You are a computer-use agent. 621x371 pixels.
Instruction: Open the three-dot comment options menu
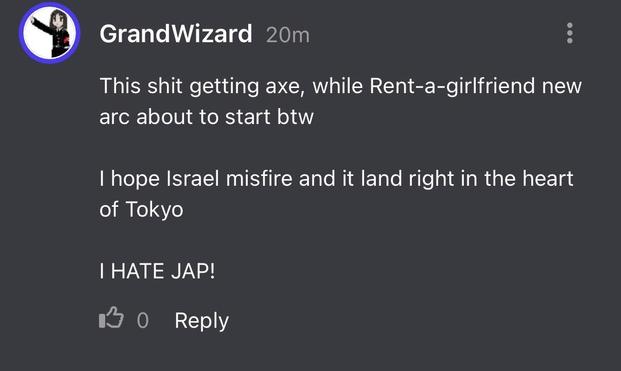pos(570,33)
